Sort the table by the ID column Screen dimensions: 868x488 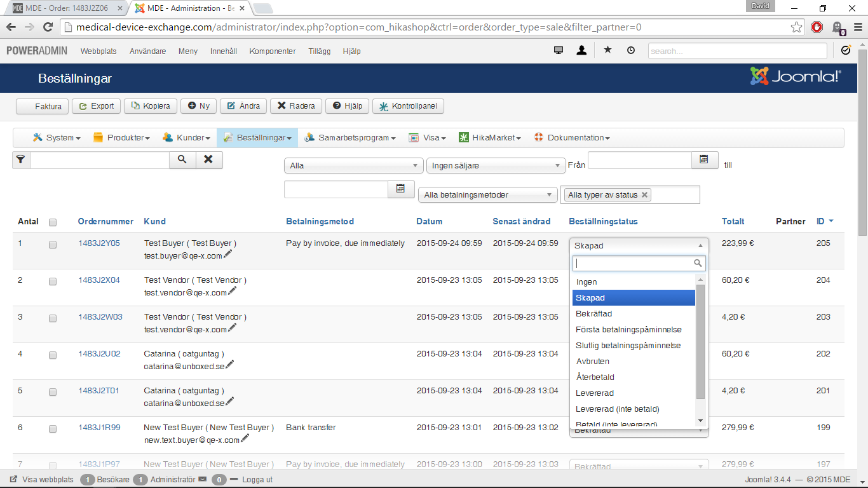(825, 222)
